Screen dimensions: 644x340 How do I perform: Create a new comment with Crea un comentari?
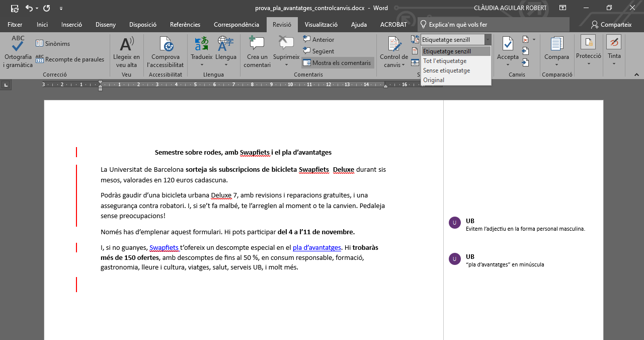coord(257,51)
